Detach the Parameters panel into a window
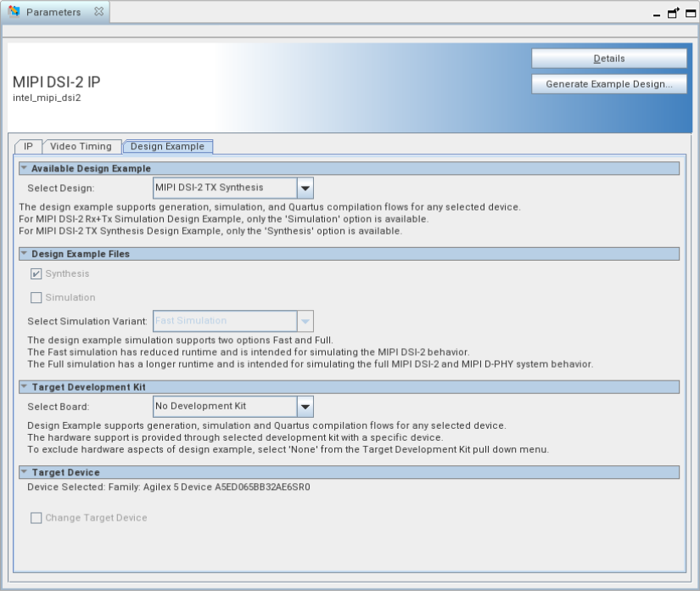Screen dimensions: 700x591 coord(673,13)
